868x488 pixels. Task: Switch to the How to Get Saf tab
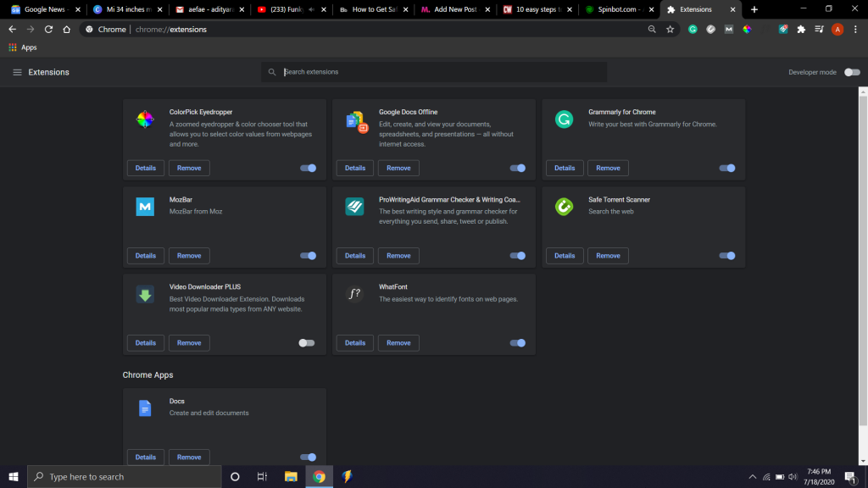[x=371, y=9]
